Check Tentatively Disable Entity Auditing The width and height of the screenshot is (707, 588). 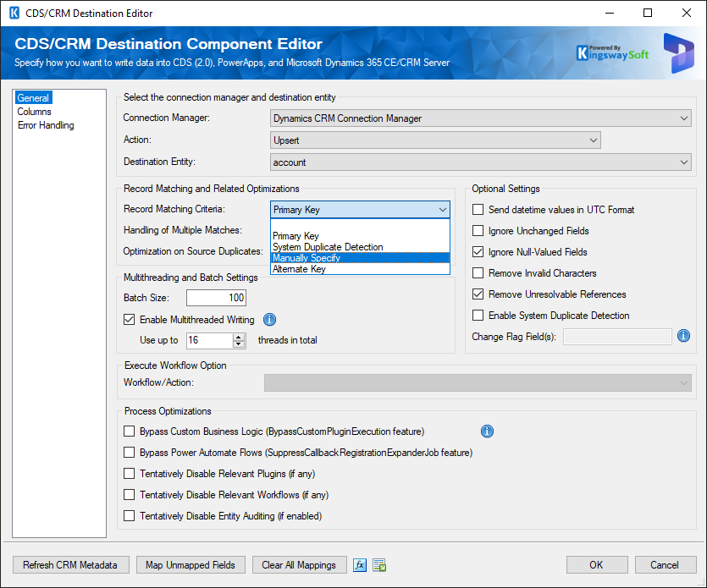point(129,516)
